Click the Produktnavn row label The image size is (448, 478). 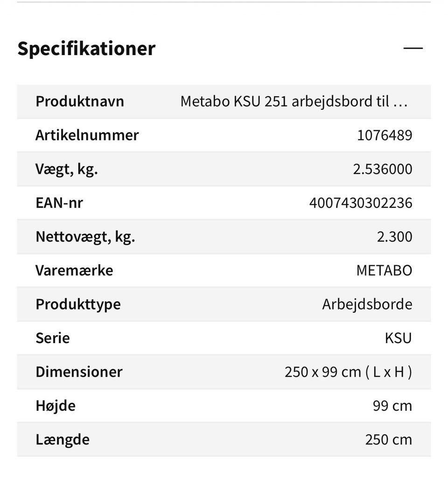coord(80,101)
